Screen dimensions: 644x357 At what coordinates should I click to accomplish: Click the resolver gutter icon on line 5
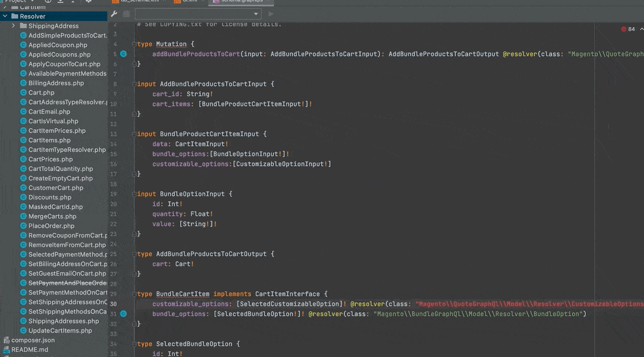click(123, 54)
